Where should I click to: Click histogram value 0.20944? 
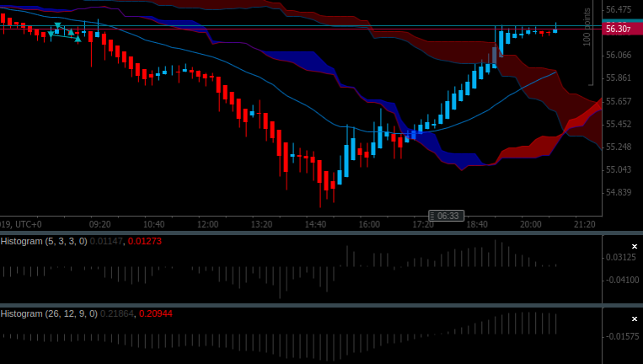coord(156,313)
